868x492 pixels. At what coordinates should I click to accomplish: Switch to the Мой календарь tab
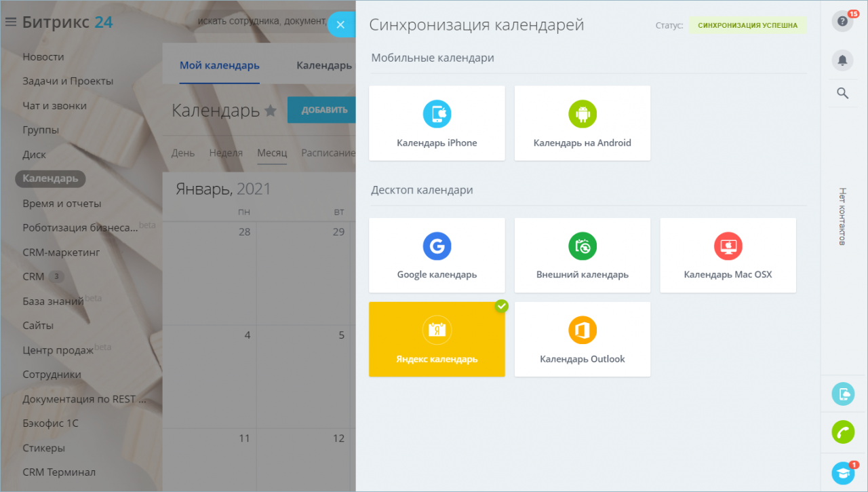coord(220,65)
